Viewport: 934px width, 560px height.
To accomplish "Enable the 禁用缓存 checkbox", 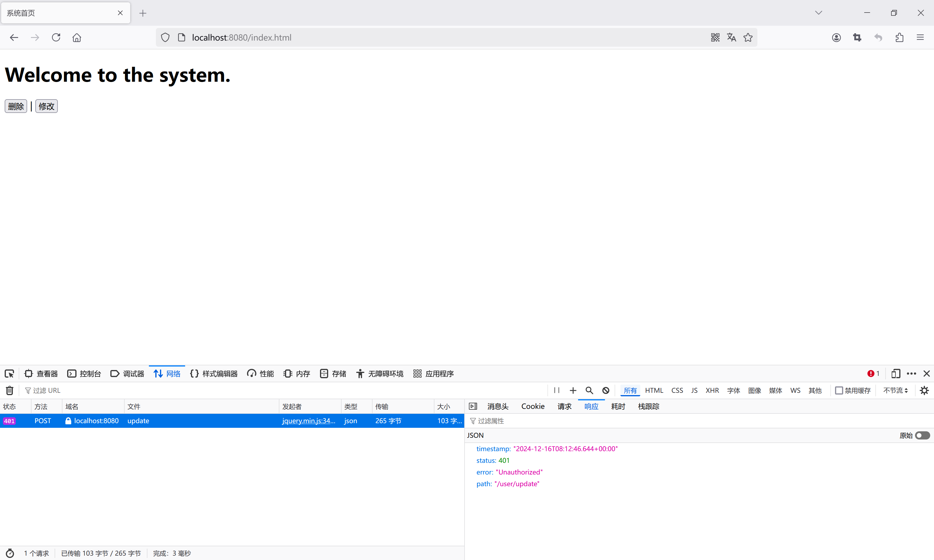I will (x=839, y=390).
